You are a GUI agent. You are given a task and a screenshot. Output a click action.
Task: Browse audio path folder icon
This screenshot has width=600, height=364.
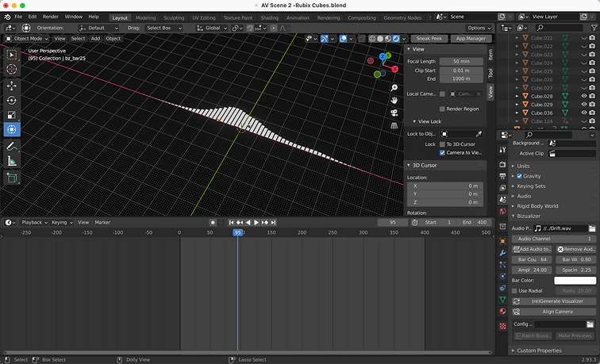tap(592, 228)
